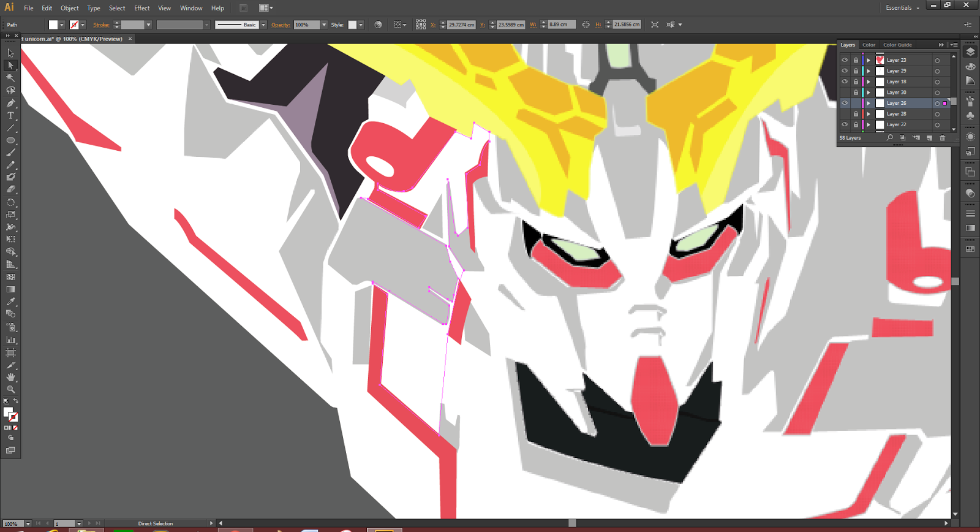The width and height of the screenshot is (980, 532).
Task: Hide Layer 26 via eye icon
Action: (x=845, y=103)
